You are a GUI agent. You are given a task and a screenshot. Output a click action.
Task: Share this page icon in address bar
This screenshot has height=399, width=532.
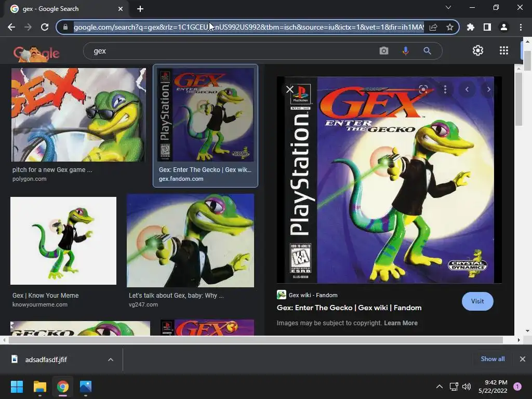pyautogui.click(x=433, y=27)
